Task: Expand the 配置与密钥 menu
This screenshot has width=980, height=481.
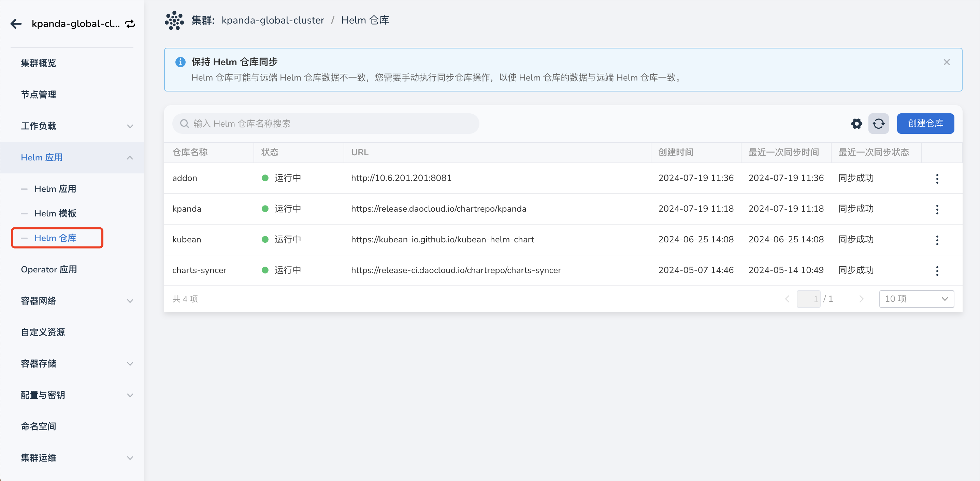Action: point(72,395)
